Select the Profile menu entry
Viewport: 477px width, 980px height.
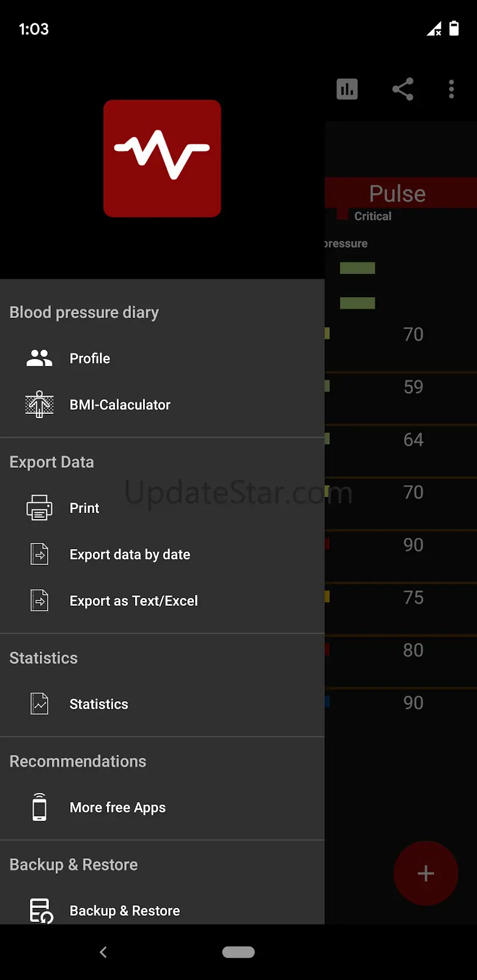coord(90,358)
